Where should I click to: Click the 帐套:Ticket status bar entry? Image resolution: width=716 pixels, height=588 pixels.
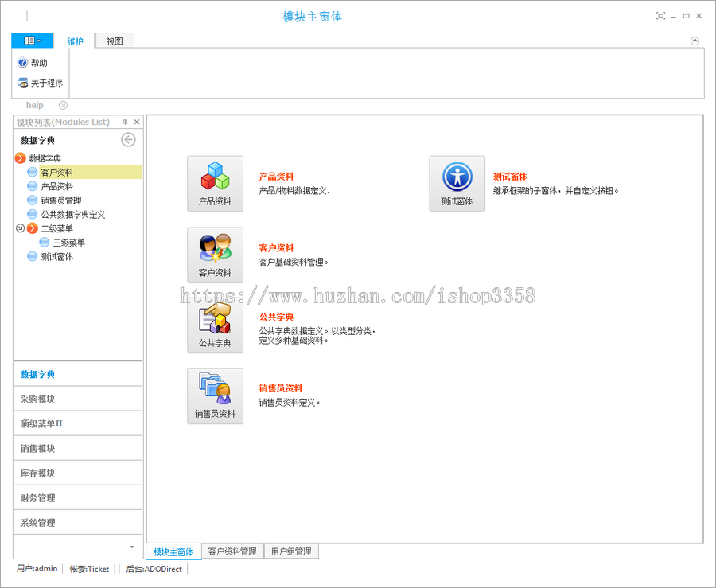89,569
